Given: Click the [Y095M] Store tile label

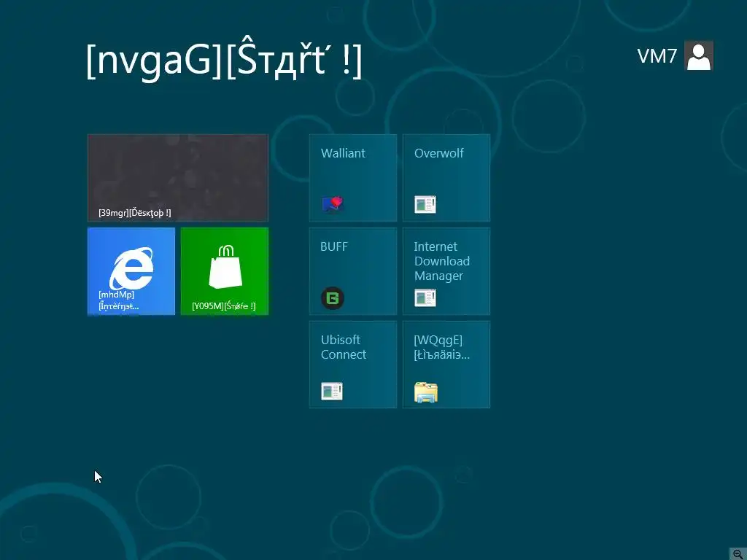Looking at the screenshot, I should [224, 306].
